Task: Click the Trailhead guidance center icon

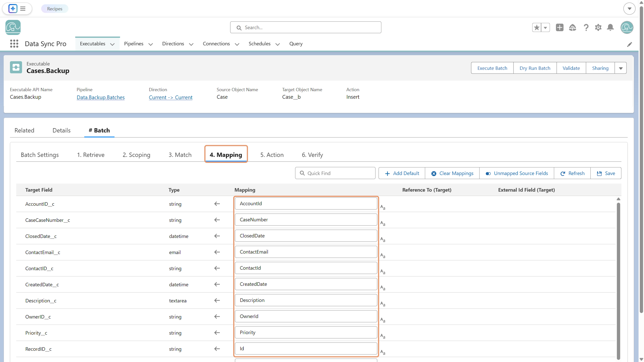Action: pos(573,27)
